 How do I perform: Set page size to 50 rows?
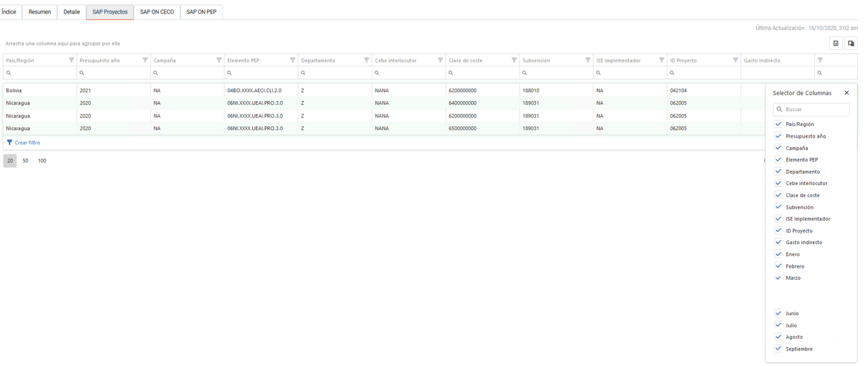click(26, 161)
